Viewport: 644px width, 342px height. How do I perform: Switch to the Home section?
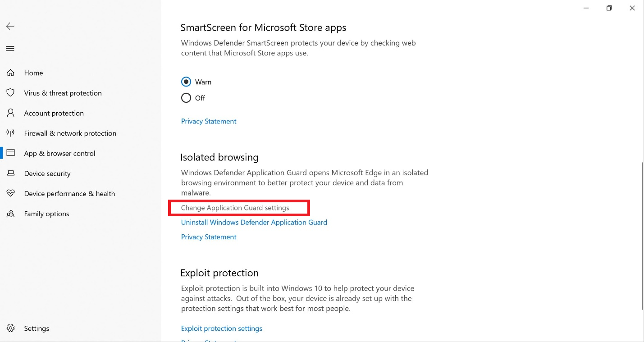(x=33, y=73)
